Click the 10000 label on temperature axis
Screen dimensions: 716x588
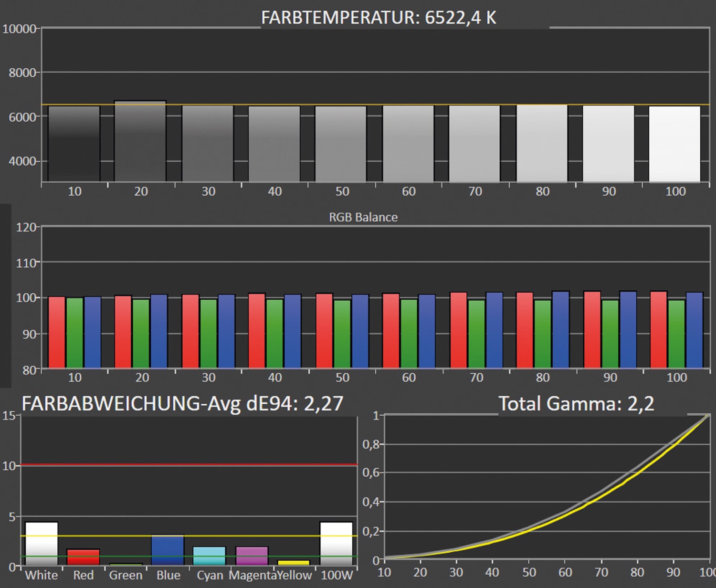20,29
